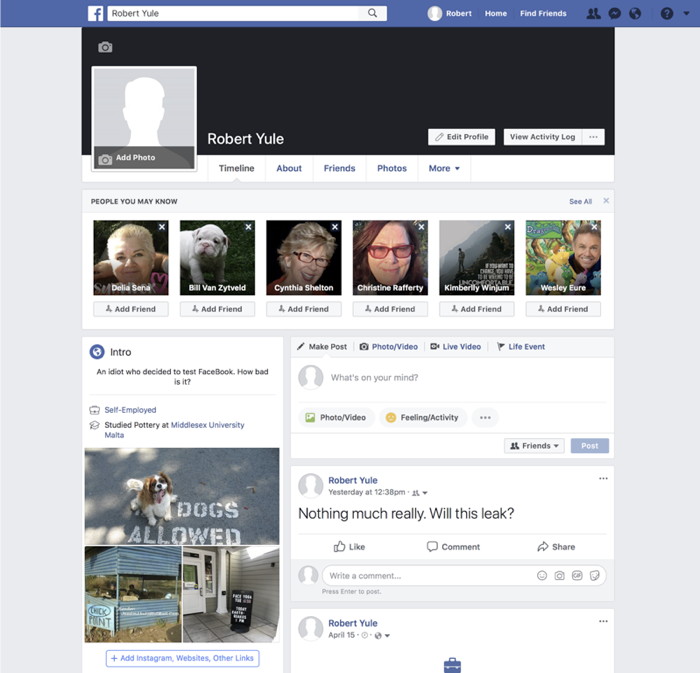700x673 pixels.
Task: Like the 'Nothing much really' post
Action: tap(349, 547)
